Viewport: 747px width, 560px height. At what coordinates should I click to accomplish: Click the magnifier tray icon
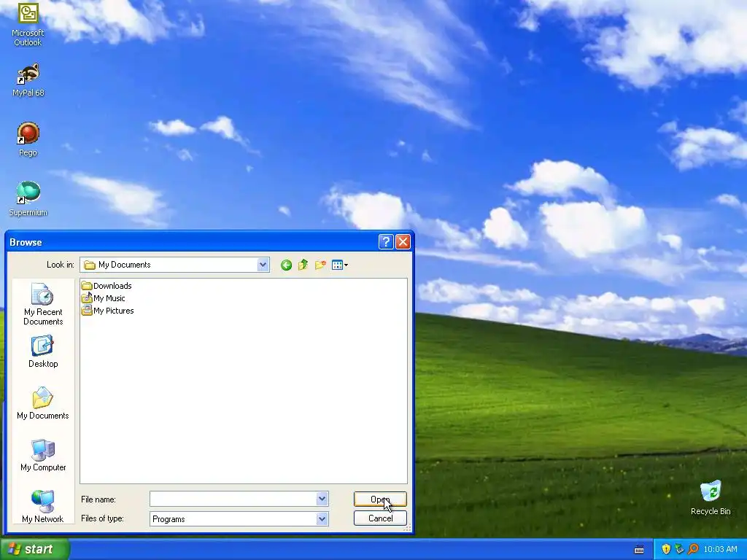tap(693, 549)
